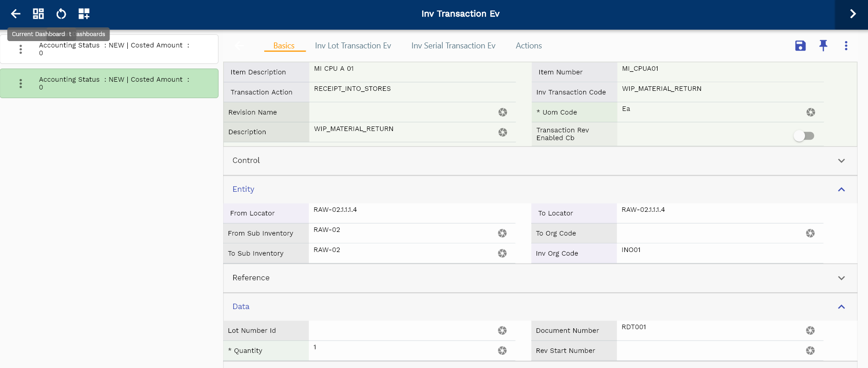Click the Quantity input field
This screenshot has height=368, width=868.
(x=402, y=351)
